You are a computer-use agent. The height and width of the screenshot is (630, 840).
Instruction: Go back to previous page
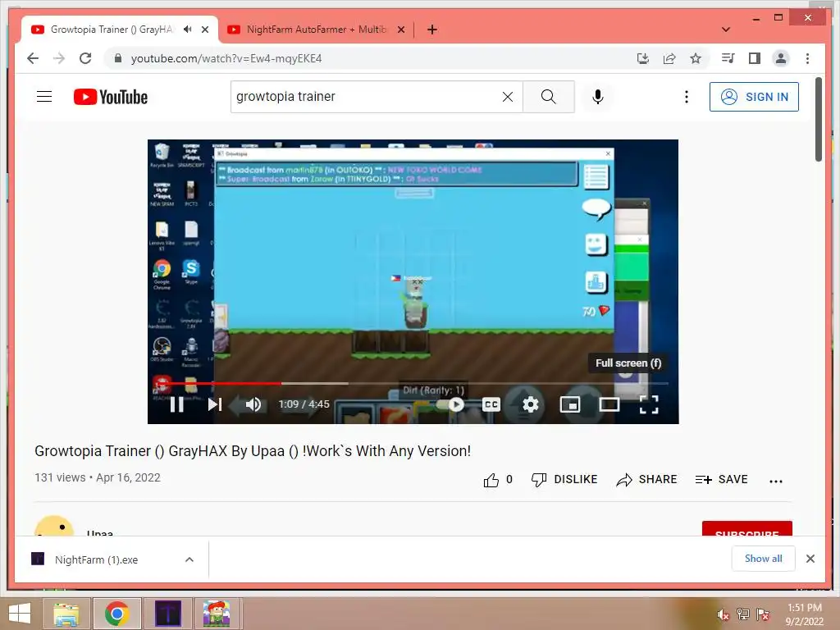(x=33, y=58)
